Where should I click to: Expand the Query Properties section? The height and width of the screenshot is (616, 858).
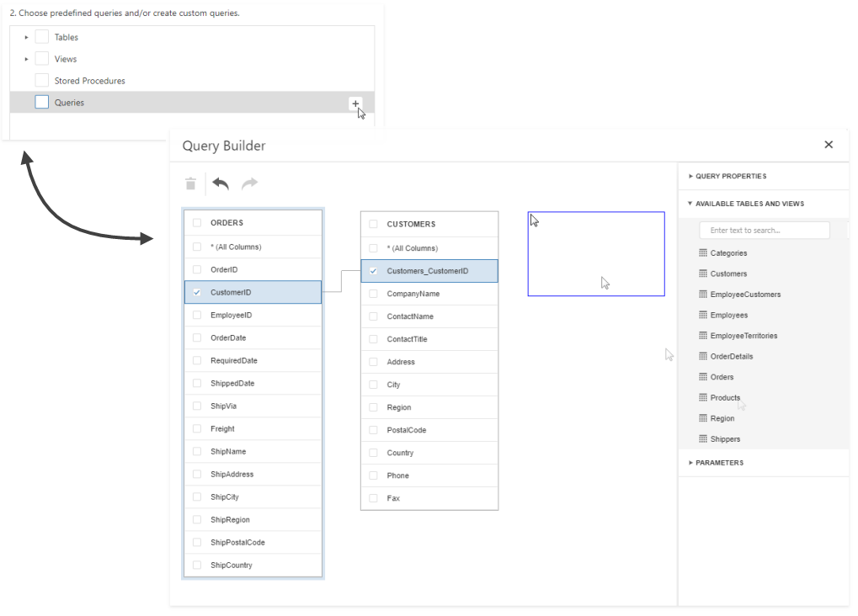691,176
